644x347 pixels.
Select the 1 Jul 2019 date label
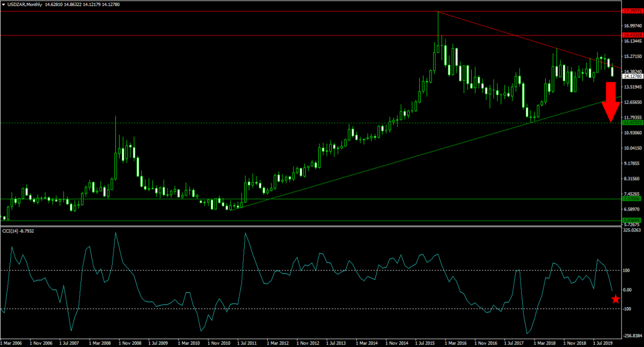(604, 342)
